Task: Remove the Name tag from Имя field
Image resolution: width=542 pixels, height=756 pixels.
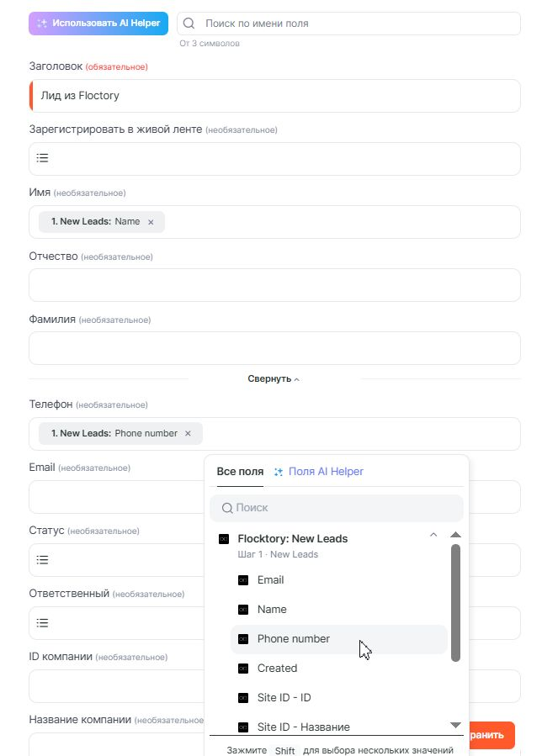Action: [151, 222]
